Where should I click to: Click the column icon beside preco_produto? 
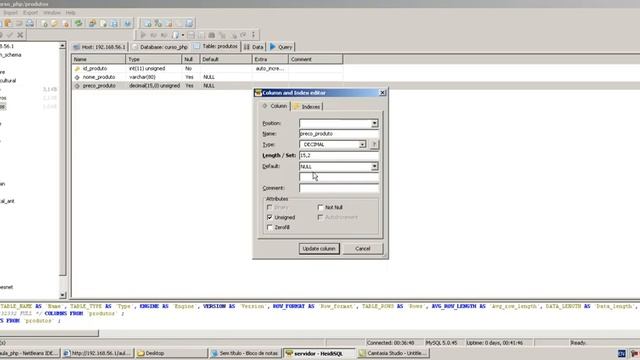click(x=77, y=86)
